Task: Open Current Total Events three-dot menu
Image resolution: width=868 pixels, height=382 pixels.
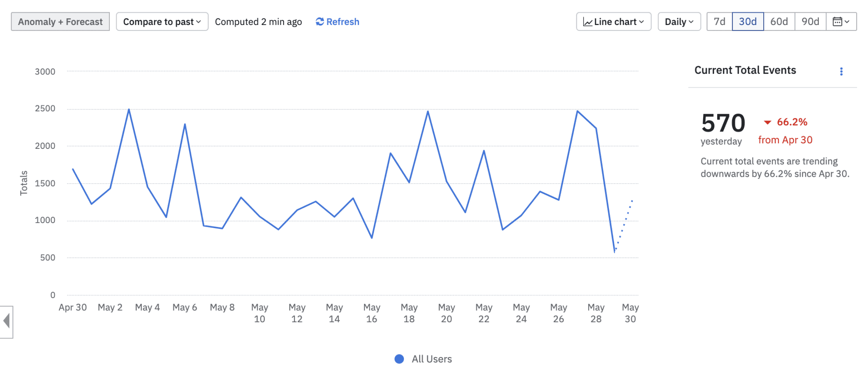Action: point(841,72)
